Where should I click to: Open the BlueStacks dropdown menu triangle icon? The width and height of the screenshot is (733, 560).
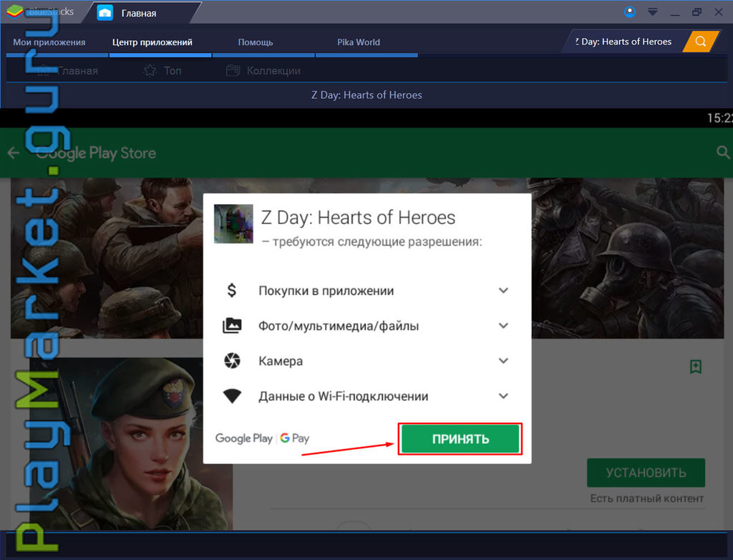click(653, 12)
